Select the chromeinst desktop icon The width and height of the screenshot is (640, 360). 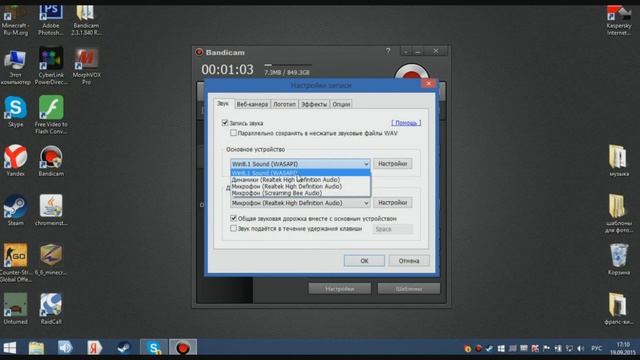51,211
